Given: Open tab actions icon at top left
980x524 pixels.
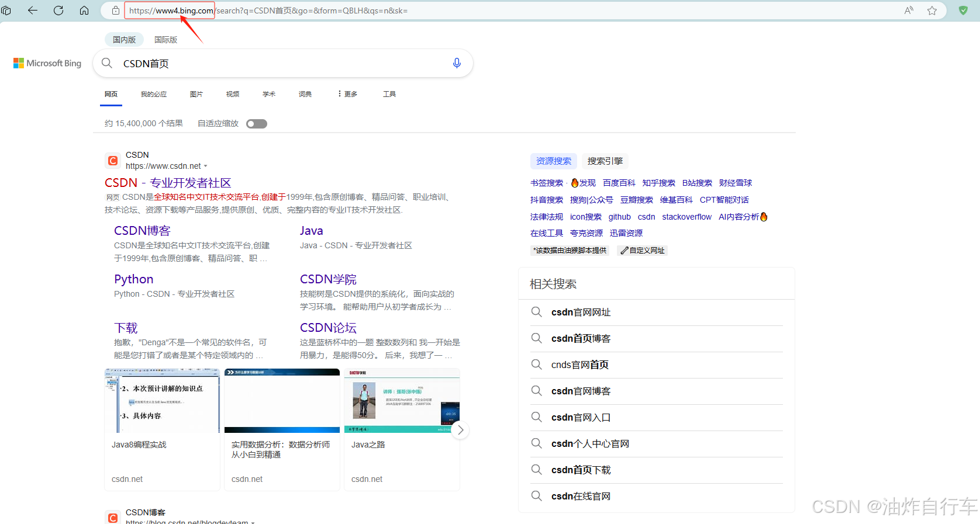Looking at the screenshot, I should (6, 11).
